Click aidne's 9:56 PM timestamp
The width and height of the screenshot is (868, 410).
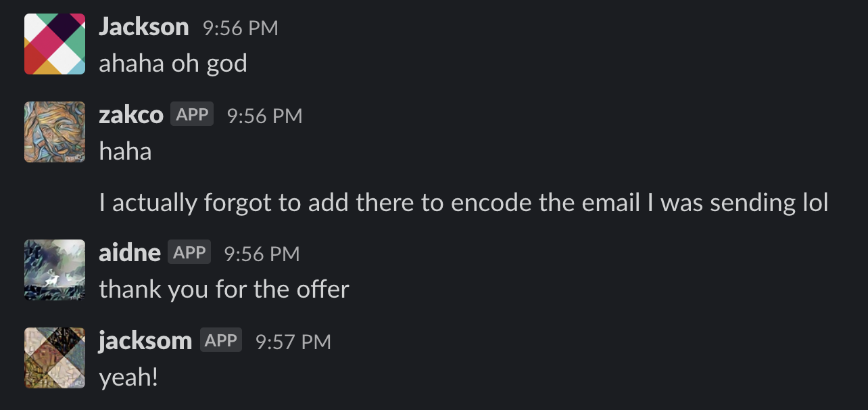(x=262, y=254)
